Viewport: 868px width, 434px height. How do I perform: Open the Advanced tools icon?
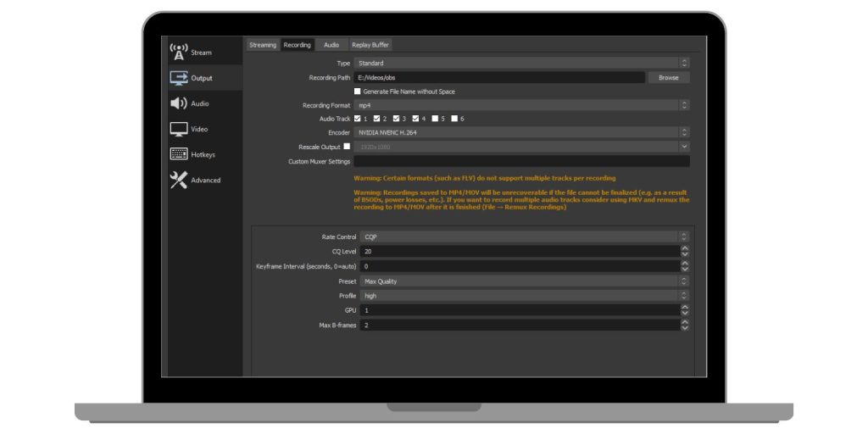coord(178,180)
